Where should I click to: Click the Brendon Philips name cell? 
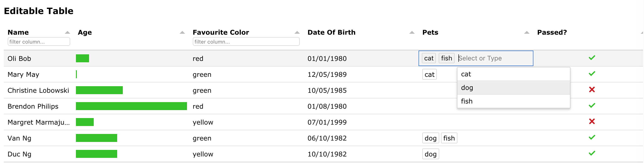[33, 106]
